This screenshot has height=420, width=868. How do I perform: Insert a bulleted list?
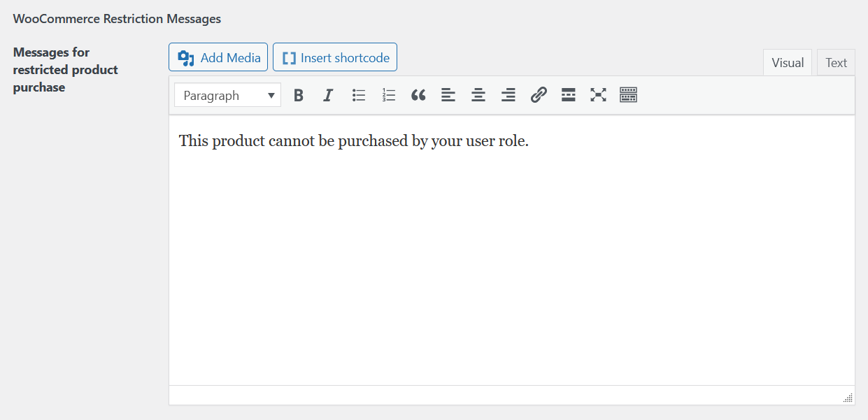click(359, 95)
